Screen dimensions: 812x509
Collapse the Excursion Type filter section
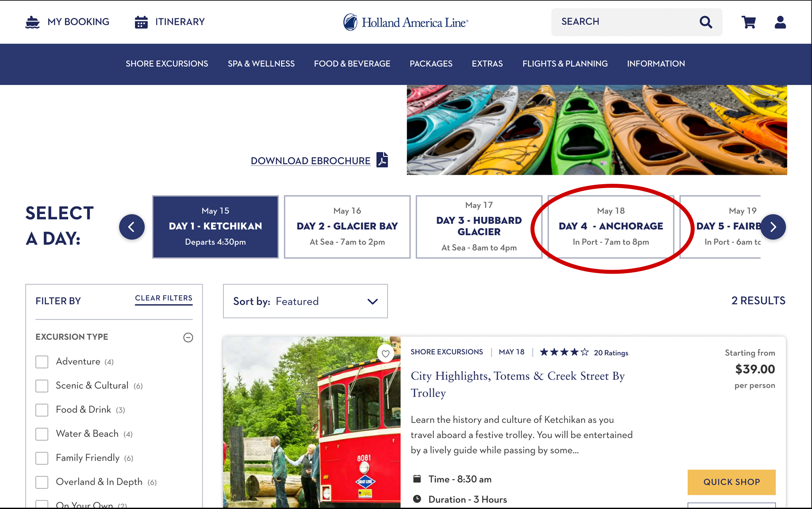pyautogui.click(x=188, y=337)
